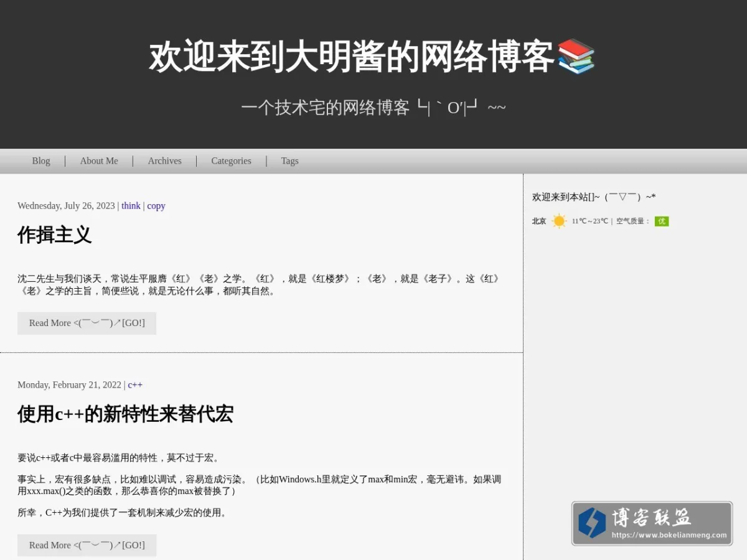Go to Archives in the navigation bar
The image size is (747, 560).
coord(165,161)
